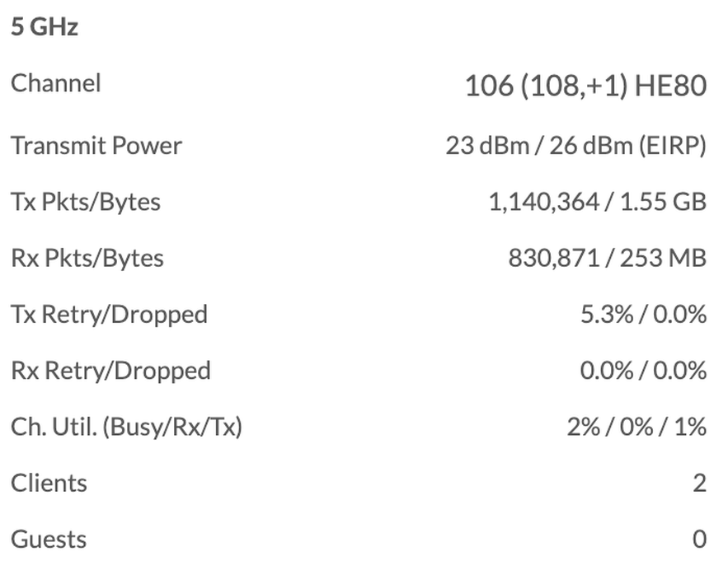728x575 pixels.
Task: Click the Transmit Power label
Action: coord(96,146)
